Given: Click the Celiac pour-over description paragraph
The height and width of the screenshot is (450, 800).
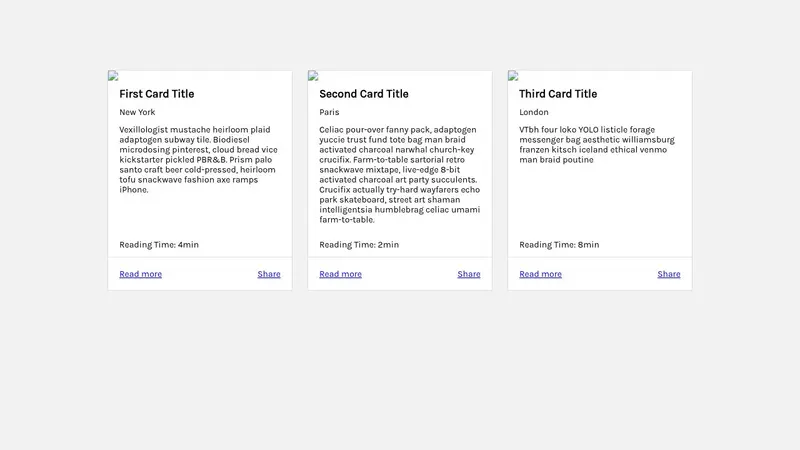Looking at the screenshot, I should pyautogui.click(x=398, y=175).
